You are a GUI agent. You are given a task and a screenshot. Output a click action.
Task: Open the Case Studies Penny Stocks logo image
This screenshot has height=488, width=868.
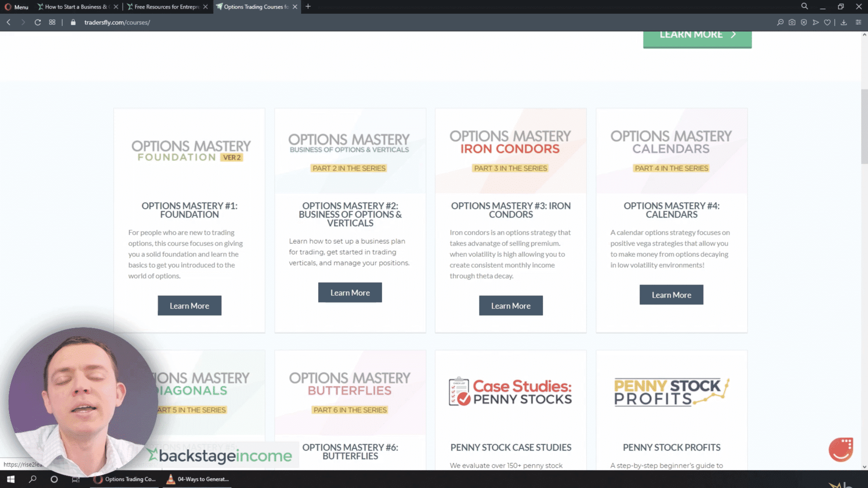coord(510,392)
